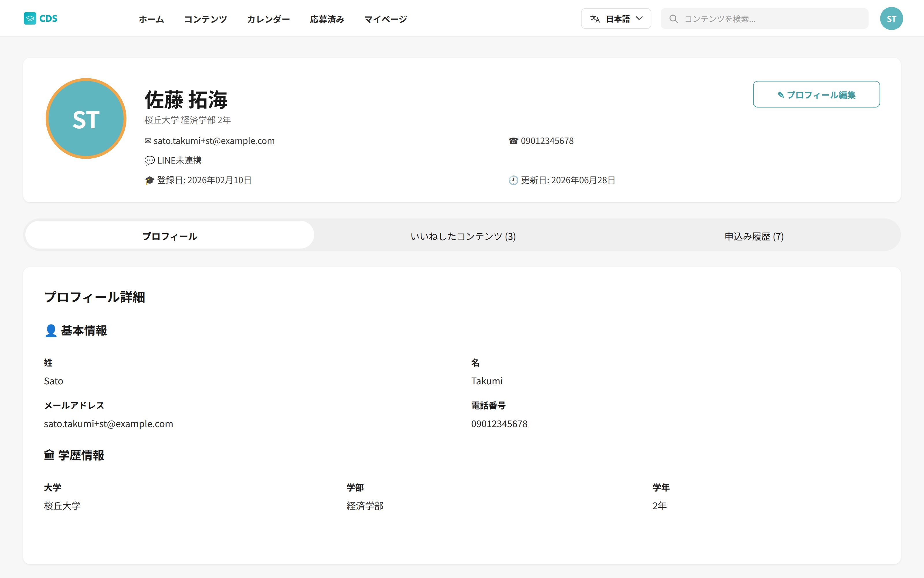
Task: Click the person icon beside 基本情報
Action: click(51, 331)
